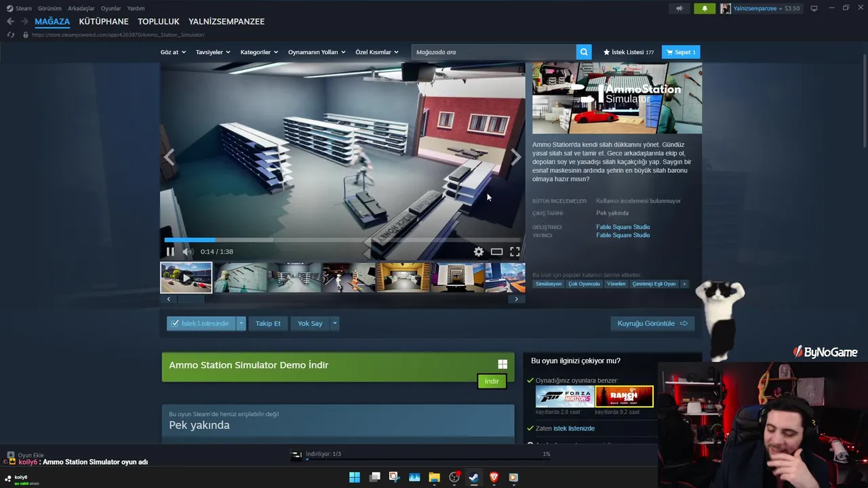Open the istek listenizde link

[574, 428]
